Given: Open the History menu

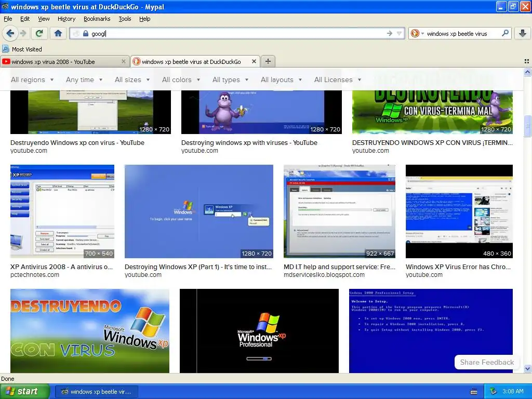Looking at the screenshot, I should coord(66,19).
